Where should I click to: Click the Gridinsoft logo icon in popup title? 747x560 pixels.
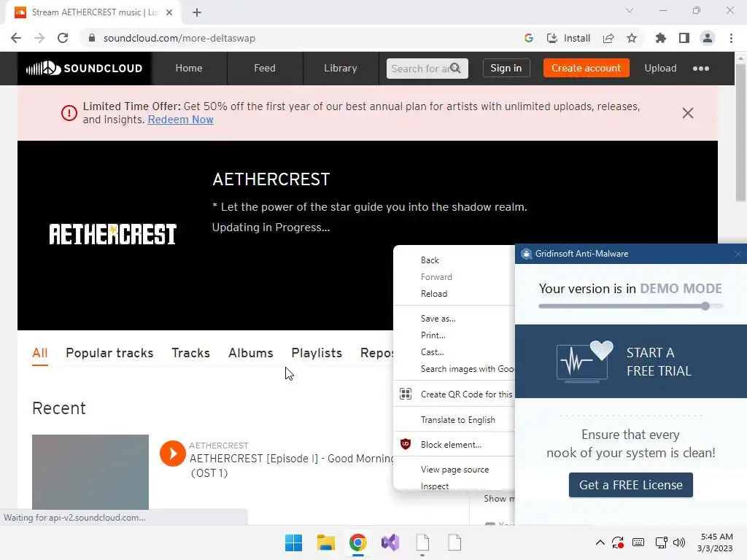click(x=526, y=254)
